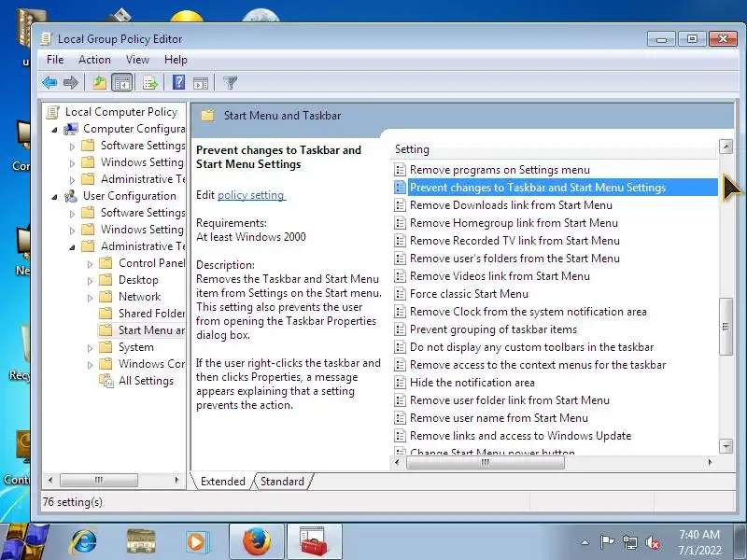Click settings list horizontal scrollbar thumb
The width and height of the screenshot is (747, 560).
[485, 462]
